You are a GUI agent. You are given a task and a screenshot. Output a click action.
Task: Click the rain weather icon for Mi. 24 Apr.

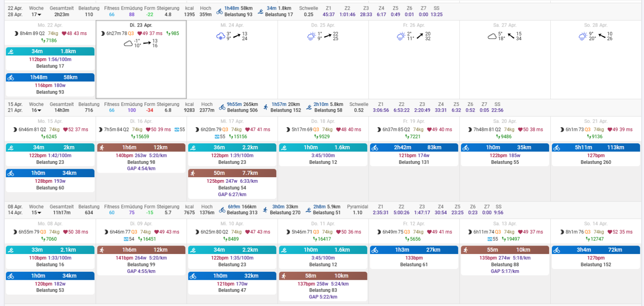coord(221,37)
